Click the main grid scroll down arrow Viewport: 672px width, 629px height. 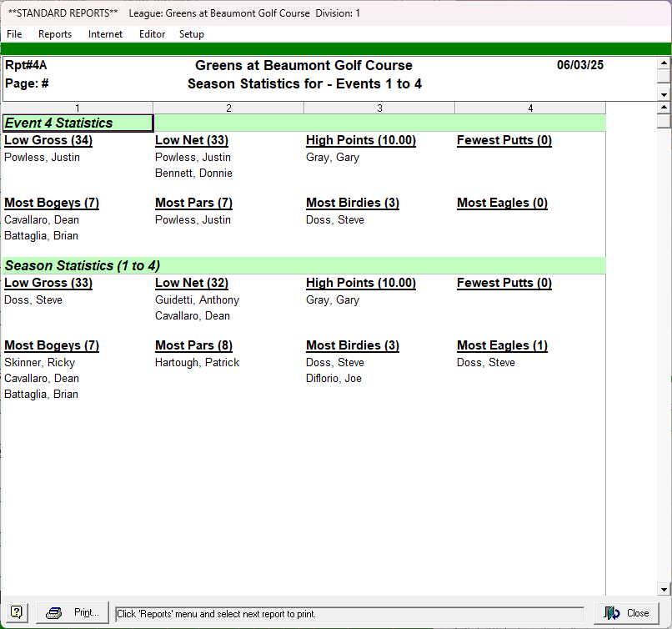click(664, 588)
